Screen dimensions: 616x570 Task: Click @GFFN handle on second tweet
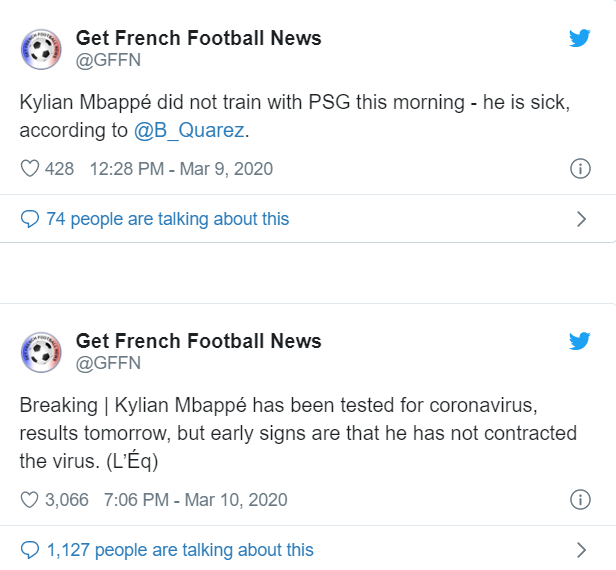point(108,362)
